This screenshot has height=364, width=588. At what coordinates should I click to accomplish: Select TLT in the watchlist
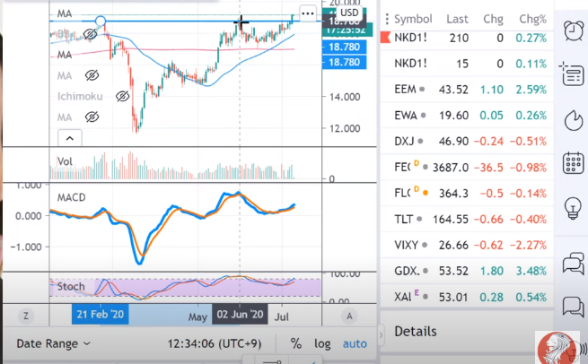click(467, 219)
